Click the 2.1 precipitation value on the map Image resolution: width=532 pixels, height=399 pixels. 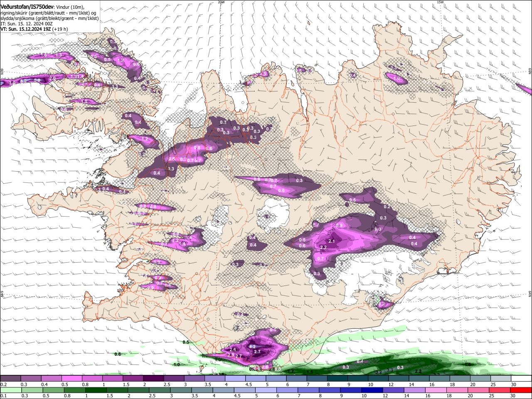pyautogui.click(x=332, y=241)
